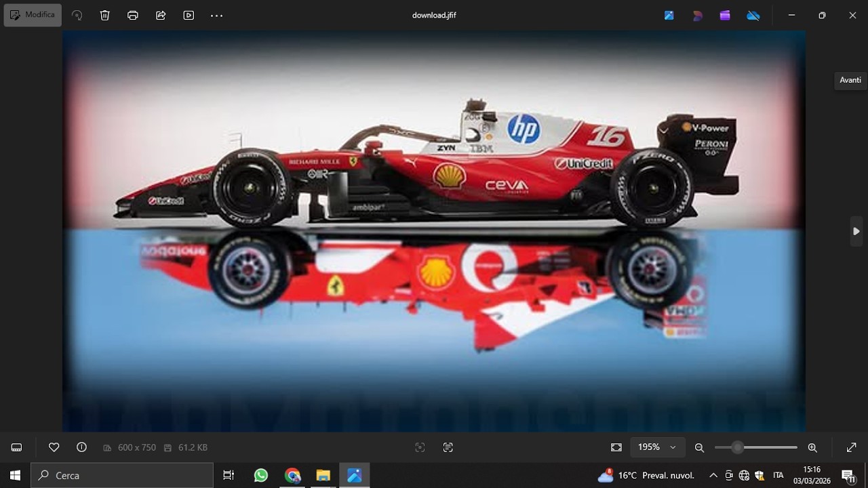Open the three-dots more options menu

(x=216, y=16)
